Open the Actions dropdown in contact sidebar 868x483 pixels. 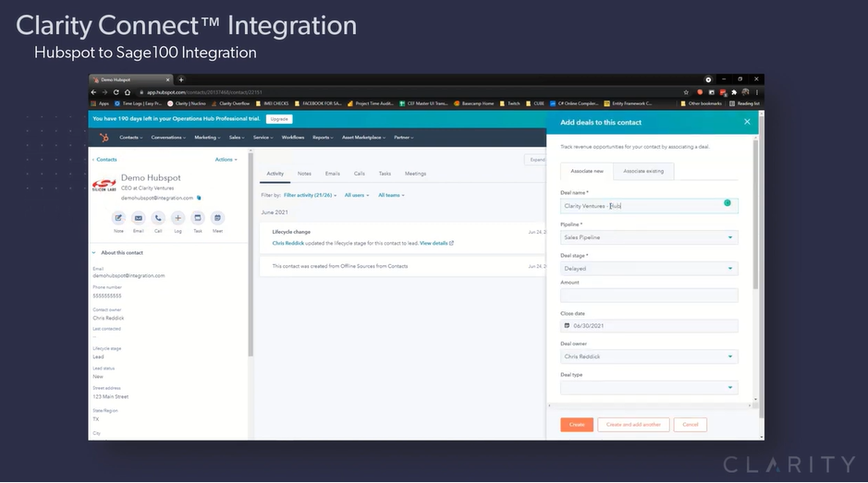click(x=226, y=160)
